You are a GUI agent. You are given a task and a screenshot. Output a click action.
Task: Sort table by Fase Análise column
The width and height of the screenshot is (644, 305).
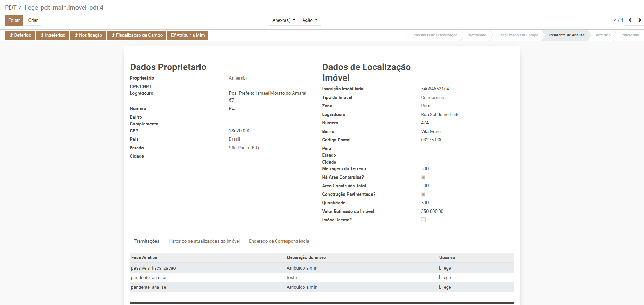(144, 257)
